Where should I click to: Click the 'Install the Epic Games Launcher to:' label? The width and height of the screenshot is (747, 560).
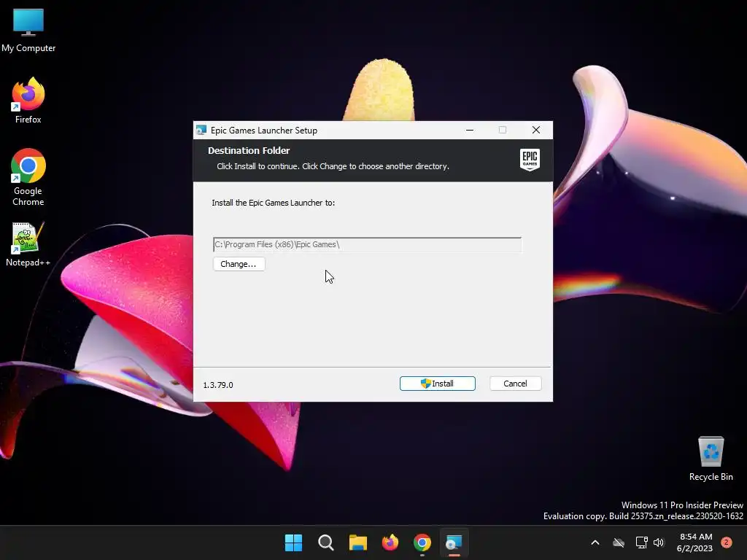tap(274, 203)
